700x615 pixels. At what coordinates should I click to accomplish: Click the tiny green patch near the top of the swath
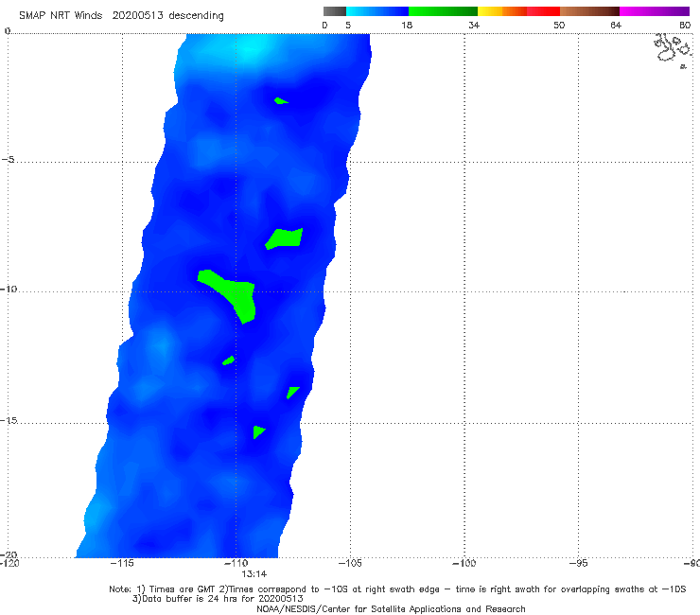click(281, 100)
